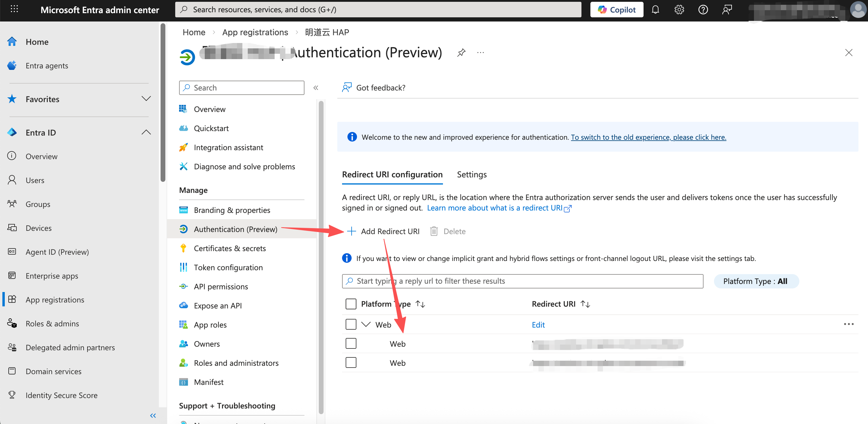Collapse the Entra ID section chevron
Screen dimensions: 868x424
(x=146, y=132)
